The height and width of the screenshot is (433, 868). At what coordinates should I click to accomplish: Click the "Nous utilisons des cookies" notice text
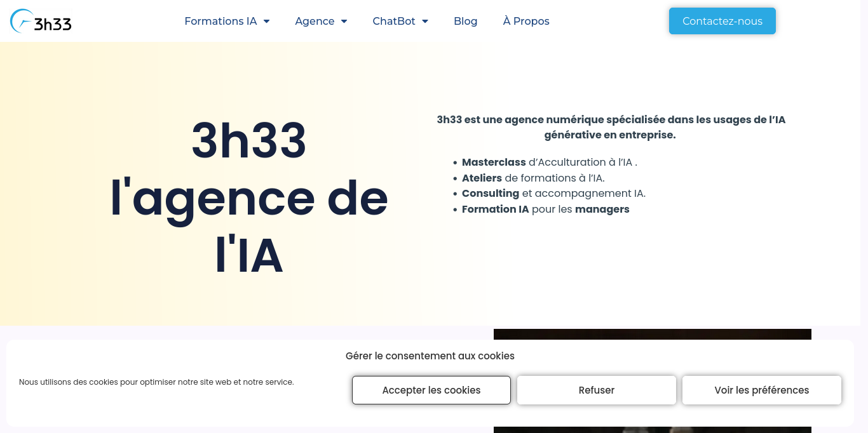[x=156, y=382]
